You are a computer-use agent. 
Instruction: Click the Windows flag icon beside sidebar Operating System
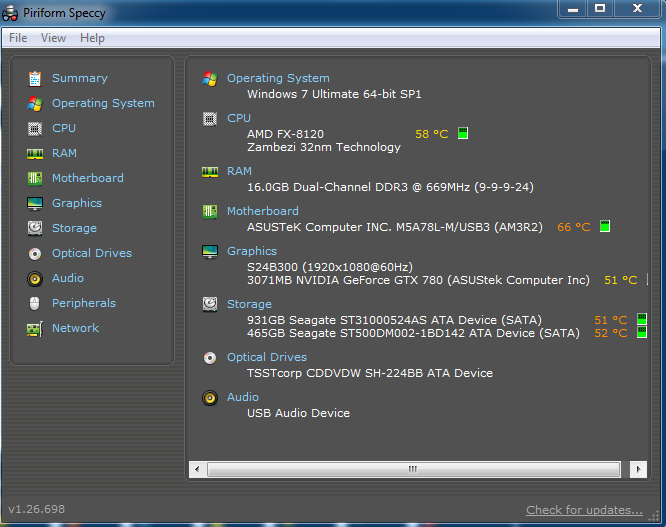click(35, 104)
